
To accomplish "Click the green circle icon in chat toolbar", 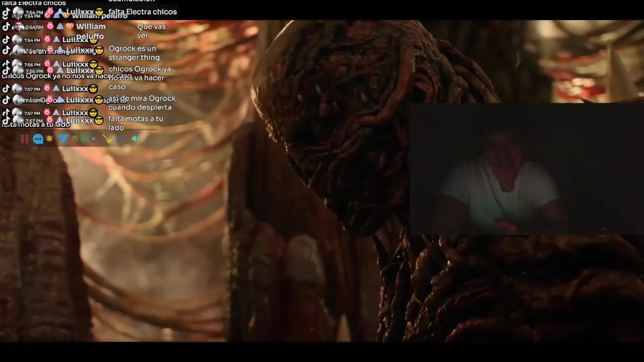I will [84, 139].
